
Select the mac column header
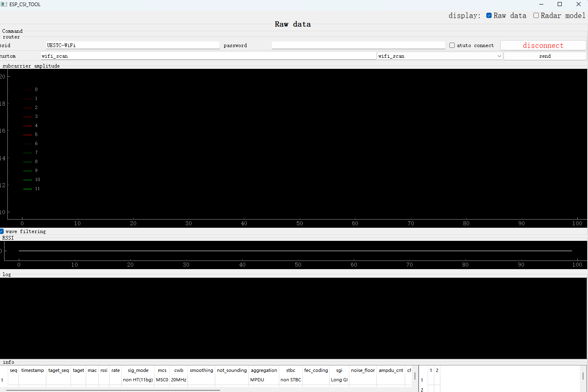coord(92,370)
